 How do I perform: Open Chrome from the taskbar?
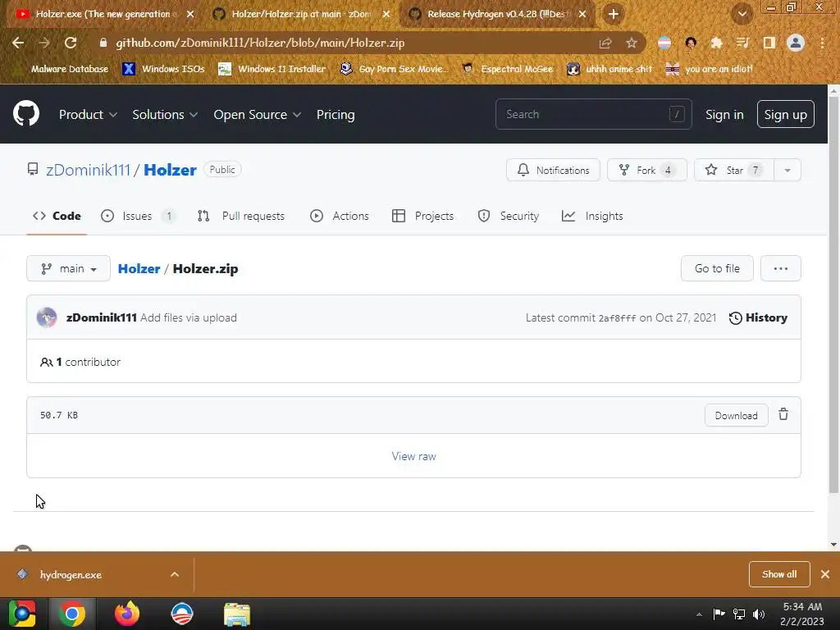coord(72,614)
